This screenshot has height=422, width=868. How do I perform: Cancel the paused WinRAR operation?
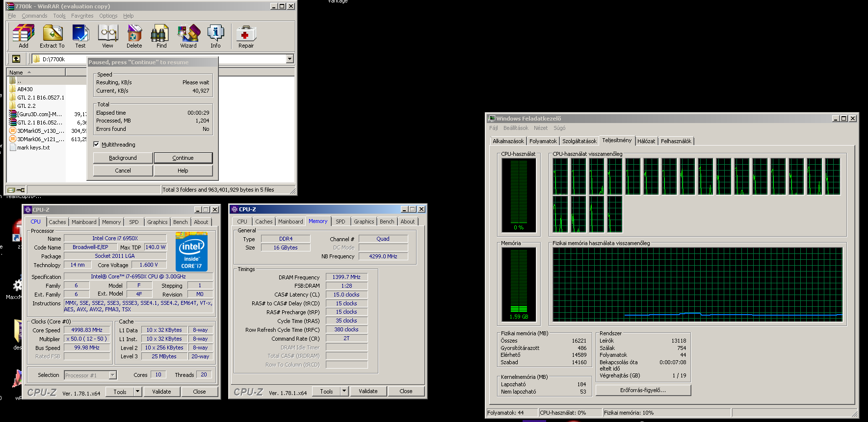[x=123, y=171]
